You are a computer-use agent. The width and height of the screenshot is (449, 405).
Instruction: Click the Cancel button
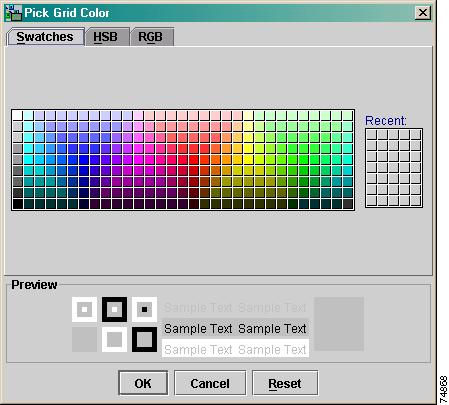(x=210, y=383)
